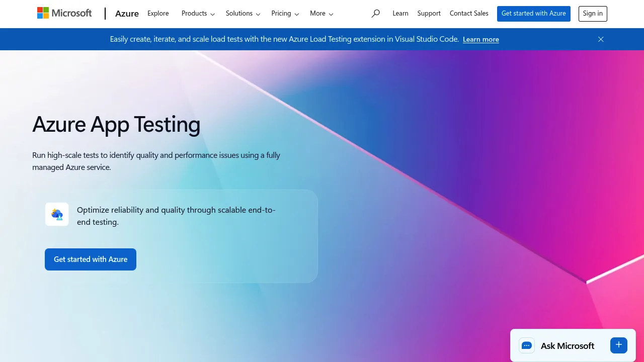
Task: Click the Azure App Testing product icon
Action: pyautogui.click(x=57, y=214)
